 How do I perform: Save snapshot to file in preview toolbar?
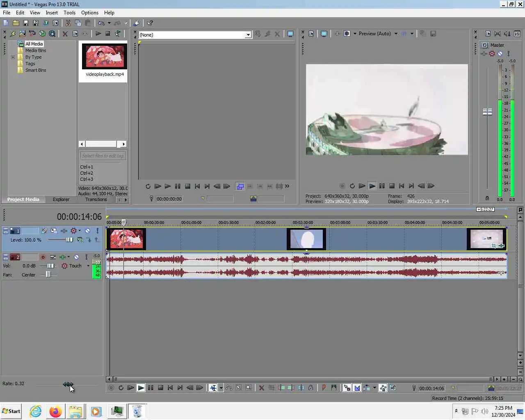coord(433,34)
